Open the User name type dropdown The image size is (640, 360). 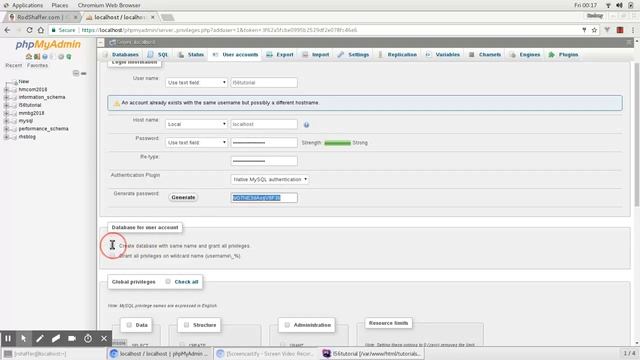point(196,82)
